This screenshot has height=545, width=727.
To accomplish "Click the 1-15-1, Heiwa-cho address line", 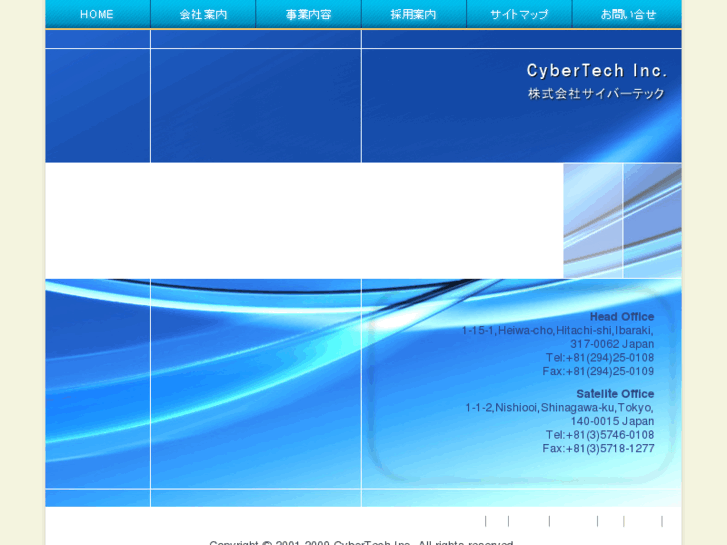I will tap(557, 330).
